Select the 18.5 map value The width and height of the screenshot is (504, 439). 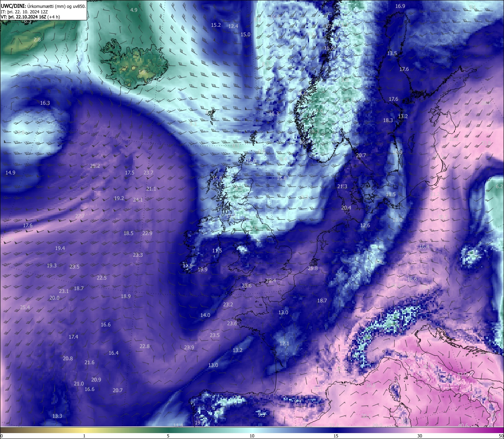(x=128, y=233)
